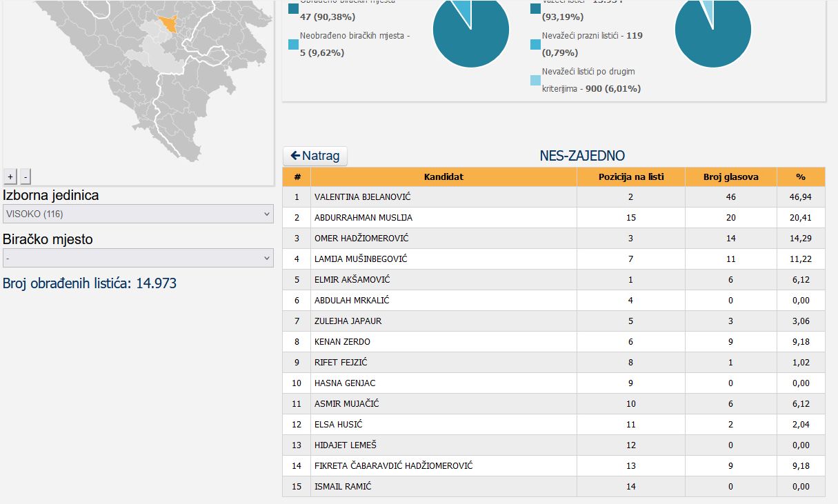Sort by the Kandidat column header
The width and height of the screenshot is (838, 504).
443,177
